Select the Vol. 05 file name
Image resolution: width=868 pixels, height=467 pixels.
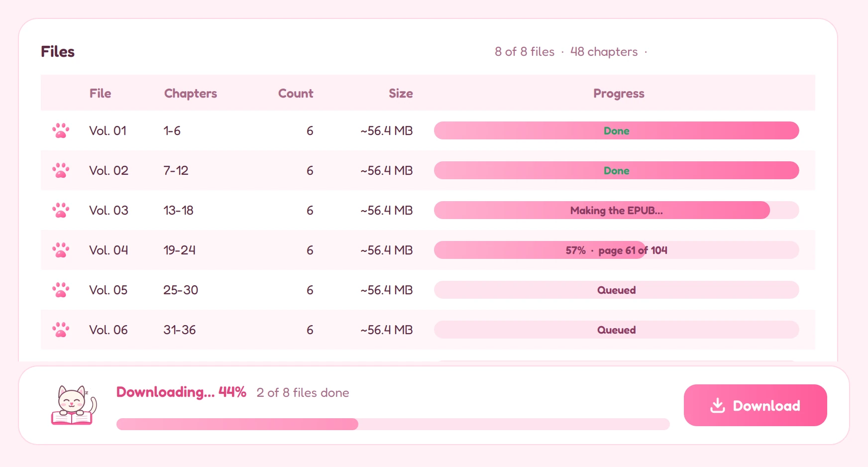pyautogui.click(x=108, y=290)
